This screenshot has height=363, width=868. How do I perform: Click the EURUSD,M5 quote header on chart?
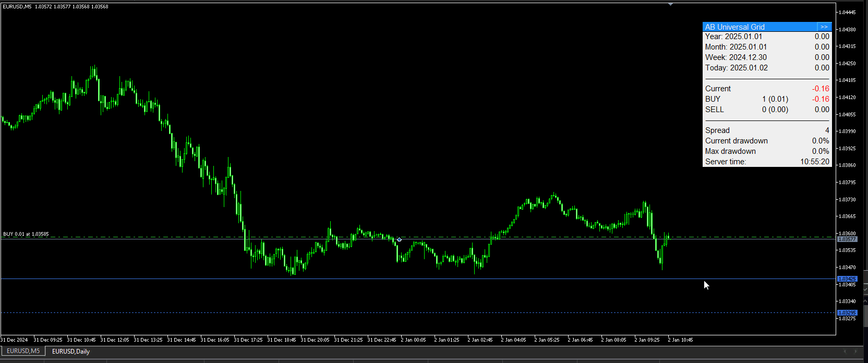pos(55,7)
